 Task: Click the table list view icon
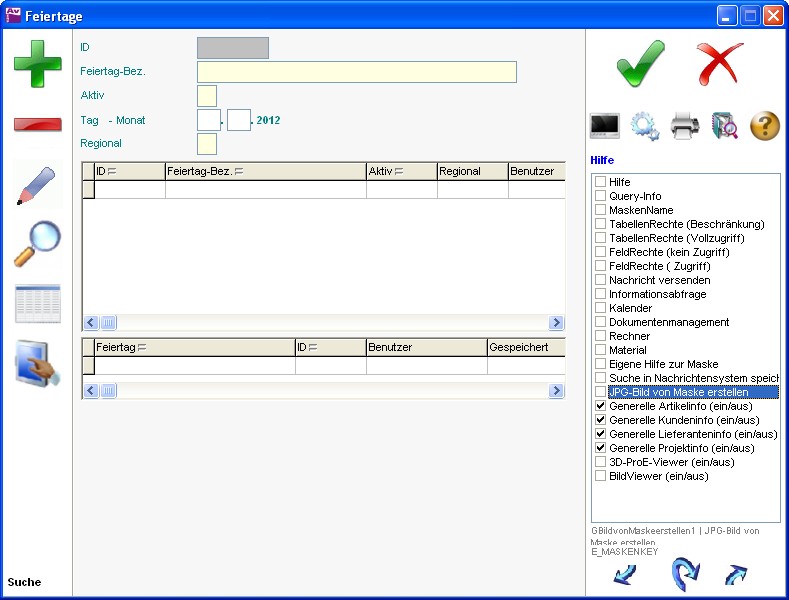click(x=37, y=304)
